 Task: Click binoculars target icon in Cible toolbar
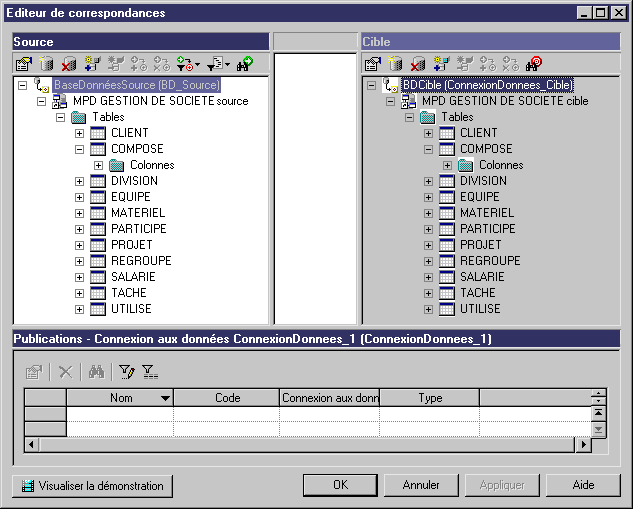pos(534,64)
